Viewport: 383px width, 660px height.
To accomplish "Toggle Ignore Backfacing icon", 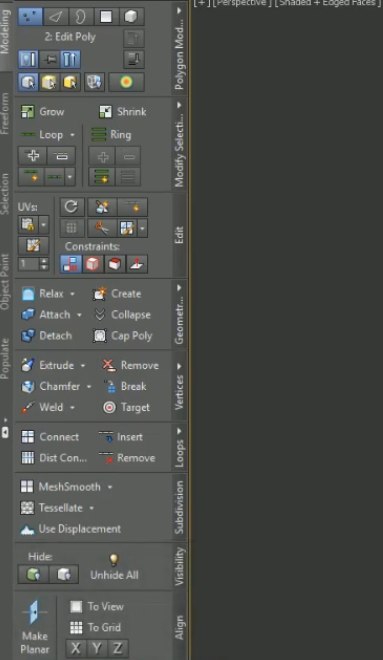I will click(x=94, y=82).
